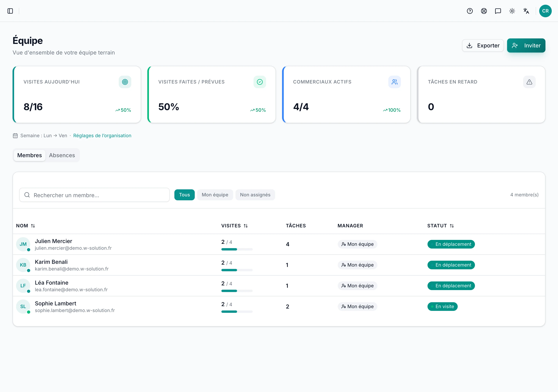Sort the table by Nom column
The width and height of the screenshot is (558, 392).
point(25,226)
